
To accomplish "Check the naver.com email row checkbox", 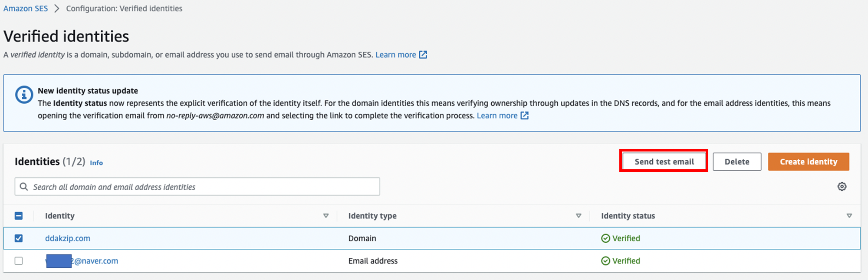I will 19,261.
